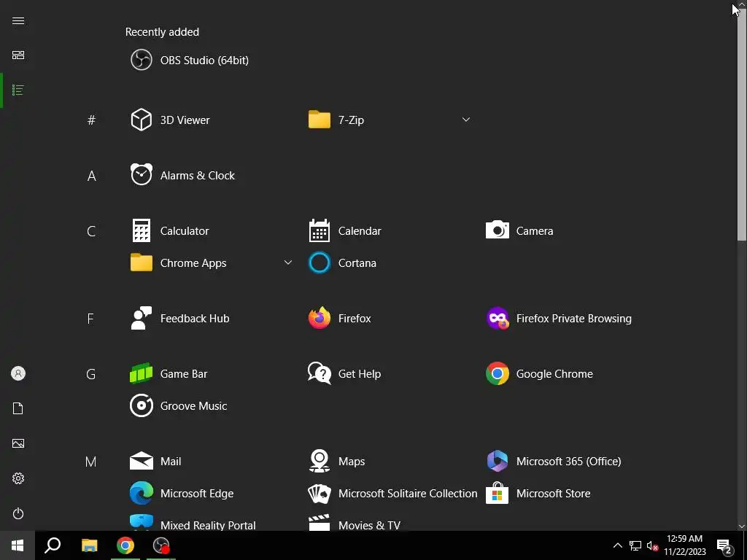Click the Windows Start button
Image resolution: width=747 pixels, height=560 pixels.
click(18, 545)
